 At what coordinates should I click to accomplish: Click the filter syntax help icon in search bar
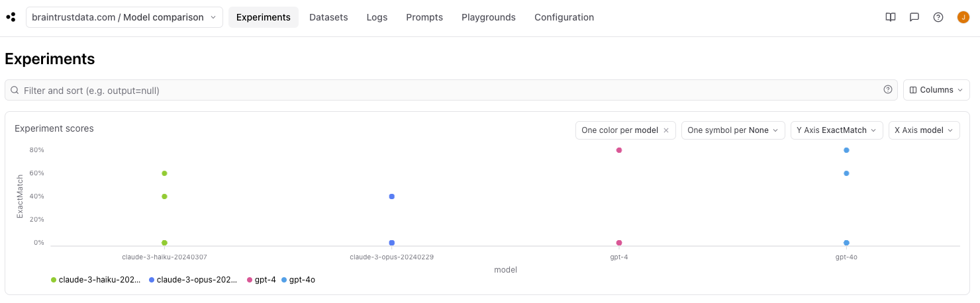click(888, 90)
